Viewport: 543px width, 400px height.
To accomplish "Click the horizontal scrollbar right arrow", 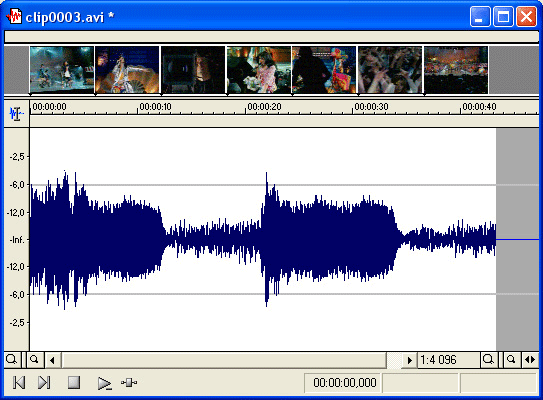I will (410, 360).
